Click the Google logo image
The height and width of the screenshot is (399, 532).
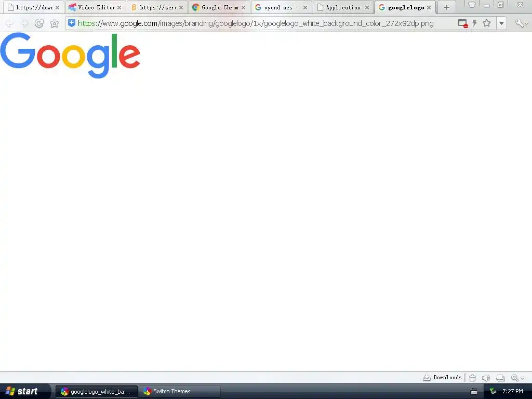[x=70, y=56]
